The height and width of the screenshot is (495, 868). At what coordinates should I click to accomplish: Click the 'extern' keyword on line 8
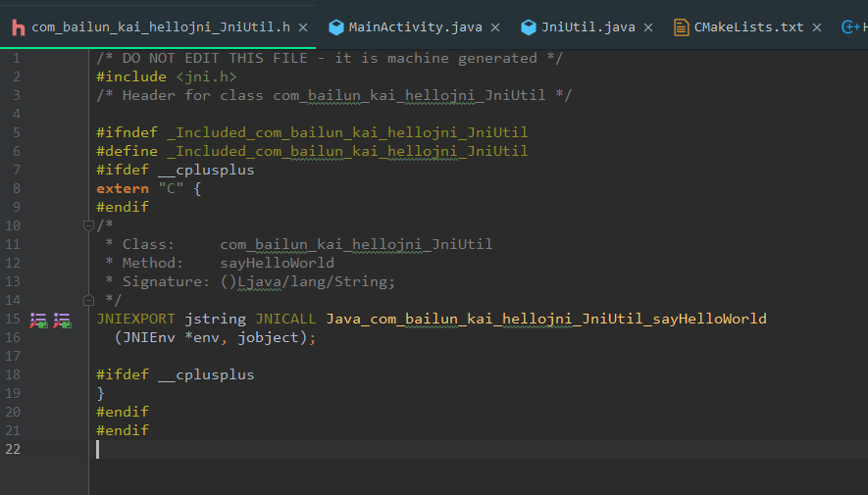click(123, 188)
